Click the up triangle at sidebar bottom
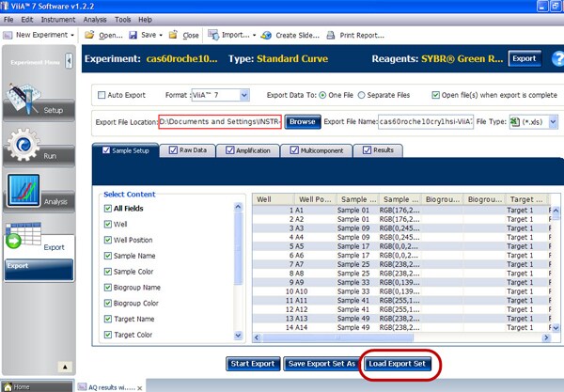Image resolution: width=564 pixels, height=392 pixels. click(x=65, y=367)
